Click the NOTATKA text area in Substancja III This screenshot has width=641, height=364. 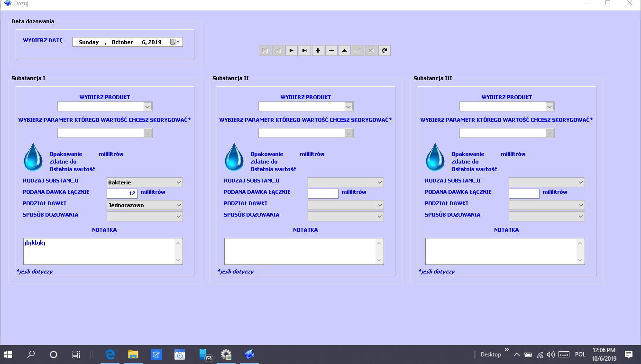(501, 251)
